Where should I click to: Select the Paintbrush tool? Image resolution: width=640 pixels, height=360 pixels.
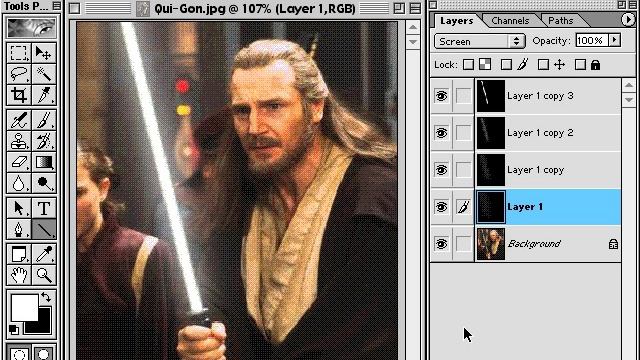pyautogui.click(x=44, y=120)
